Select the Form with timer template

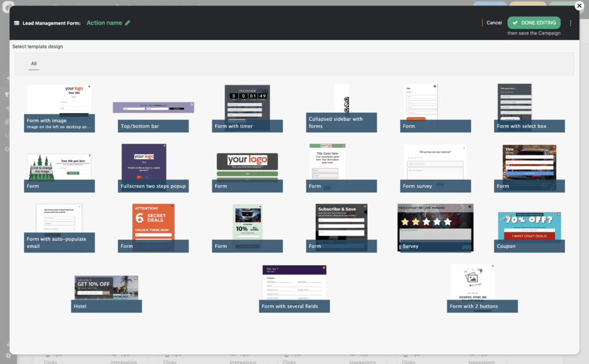point(247,108)
